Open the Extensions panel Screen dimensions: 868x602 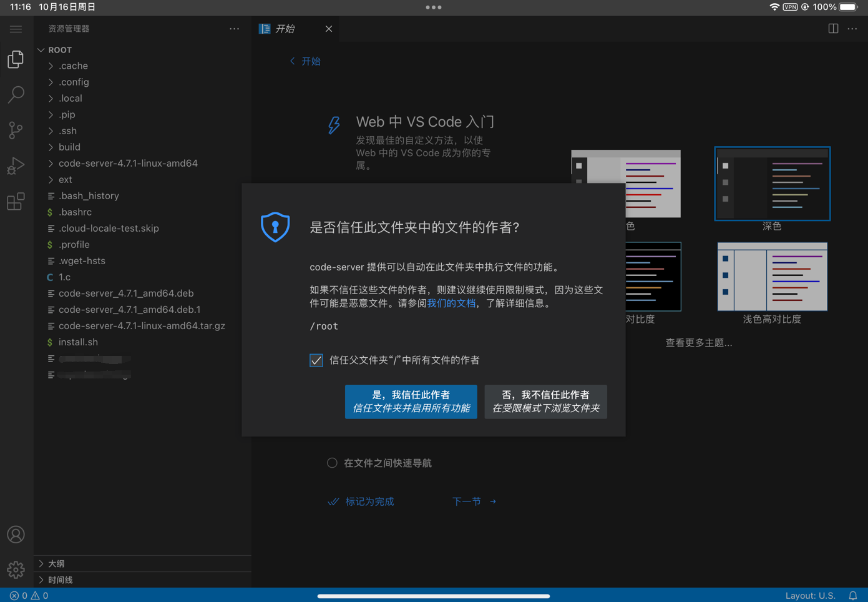(x=16, y=201)
